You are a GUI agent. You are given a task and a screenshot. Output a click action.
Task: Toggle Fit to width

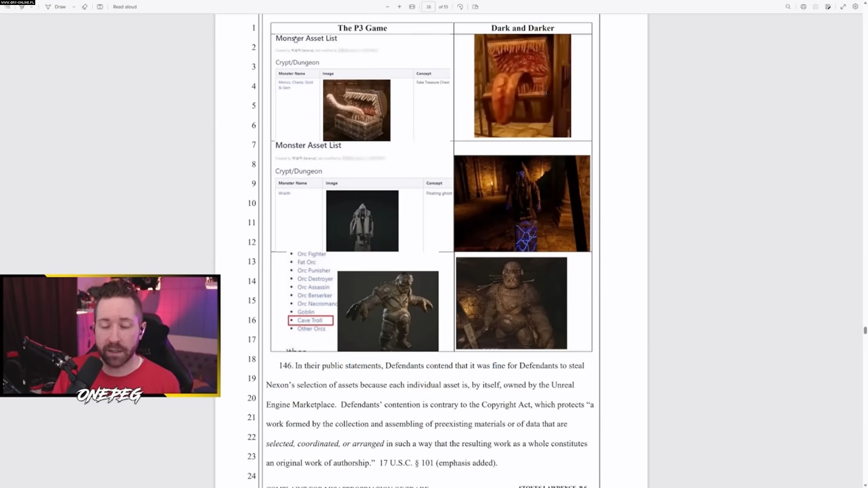point(412,7)
